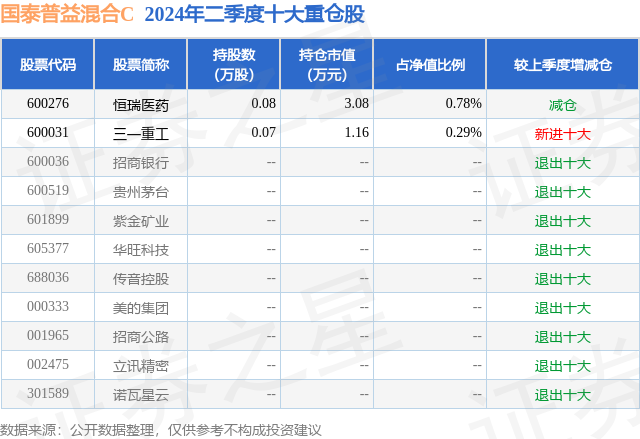Click the 占净值比例 column header
This screenshot has height=439, width=640.
click(x=430, y=64)
